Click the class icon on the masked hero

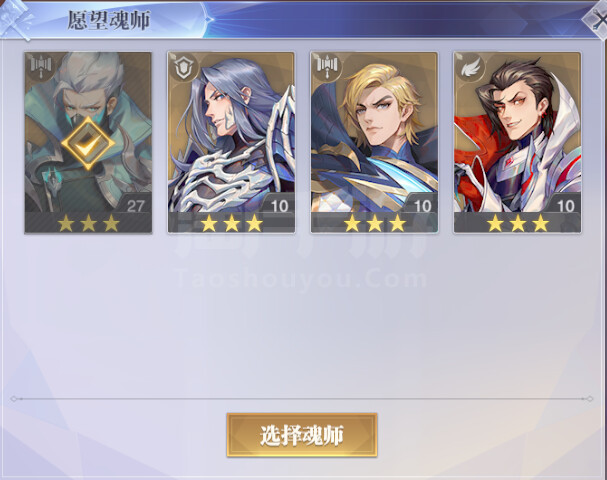tap(40, 67)
